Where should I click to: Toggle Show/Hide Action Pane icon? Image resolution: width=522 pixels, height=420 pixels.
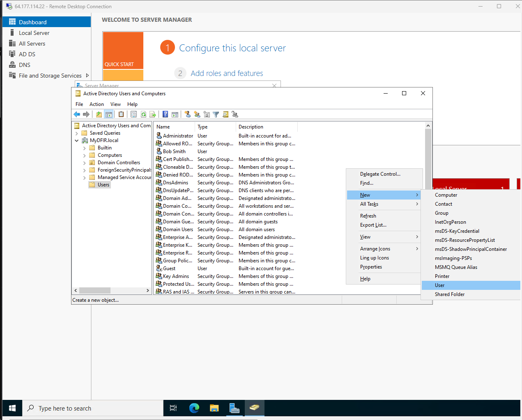[x=175, y=114]
